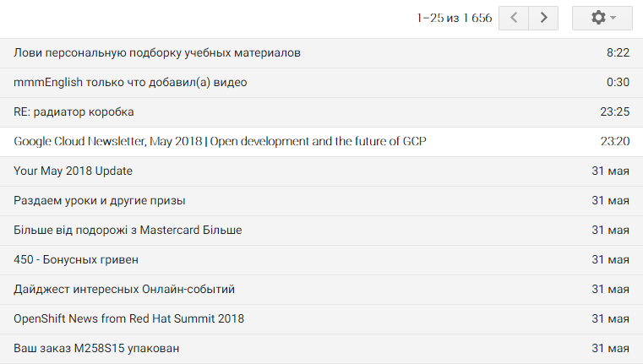
Task: Open email Лови персональную подборку учебных материалов
Action: click(x=321, y=53)
